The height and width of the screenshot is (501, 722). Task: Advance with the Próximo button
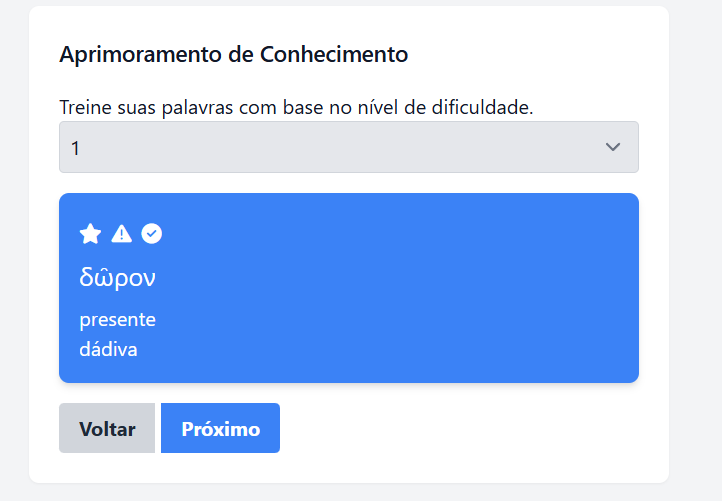tap(220, 428)
